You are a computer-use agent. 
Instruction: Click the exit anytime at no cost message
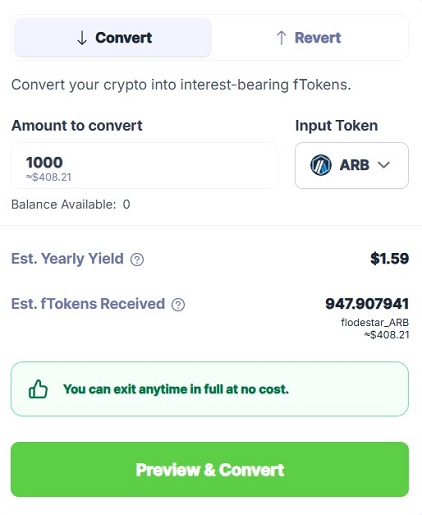point(176,389)
